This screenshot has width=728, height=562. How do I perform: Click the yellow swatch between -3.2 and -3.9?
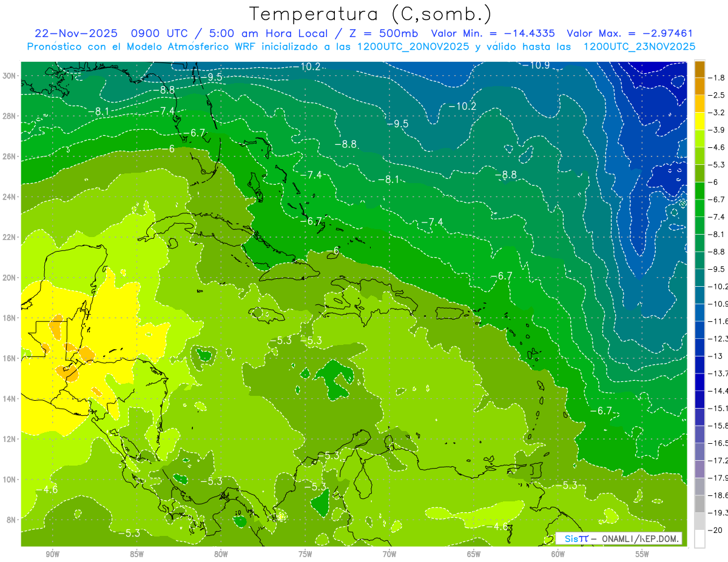click(x=699, y=121)
